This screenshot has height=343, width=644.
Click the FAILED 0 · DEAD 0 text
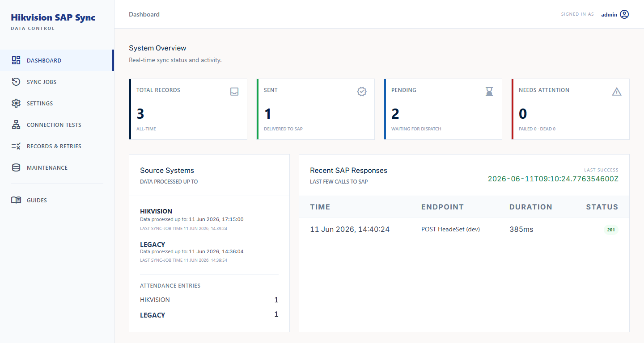[537, 129]
